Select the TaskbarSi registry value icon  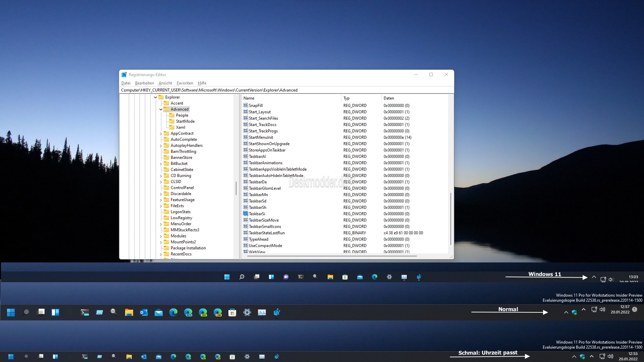246,214
